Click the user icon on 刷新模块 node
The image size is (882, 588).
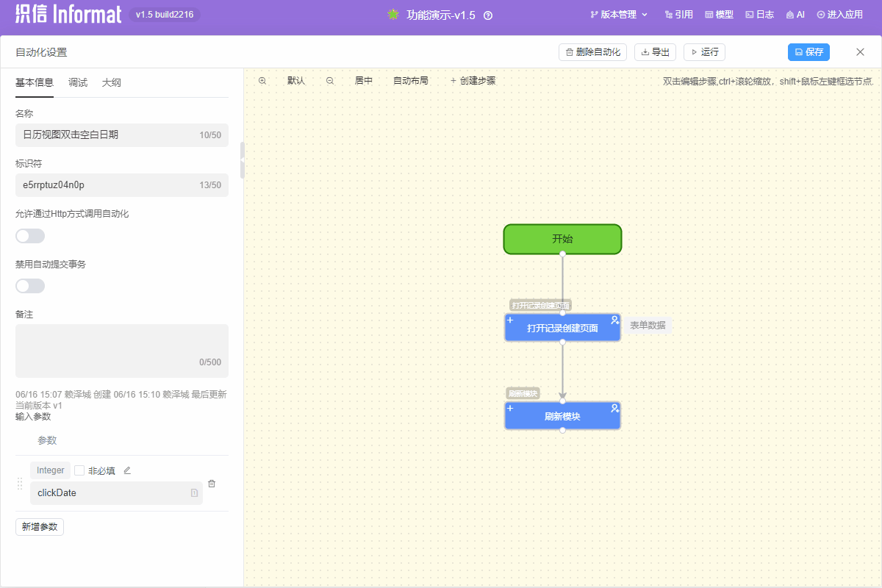(x=614, y=408)
